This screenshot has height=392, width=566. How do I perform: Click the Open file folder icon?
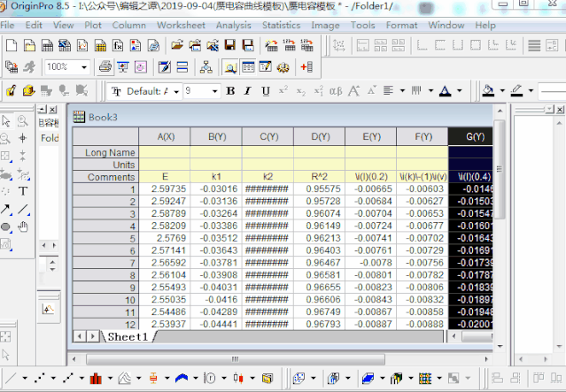[x=178, y=45]
